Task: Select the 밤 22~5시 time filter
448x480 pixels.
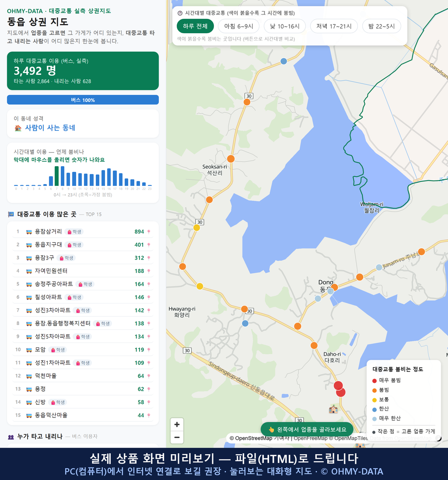Action: pyautogui.click(x=381, y=26)
